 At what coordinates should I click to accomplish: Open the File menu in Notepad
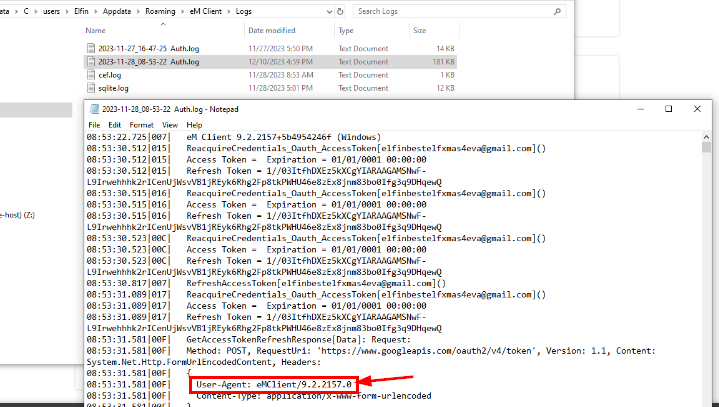click(94, 125)
